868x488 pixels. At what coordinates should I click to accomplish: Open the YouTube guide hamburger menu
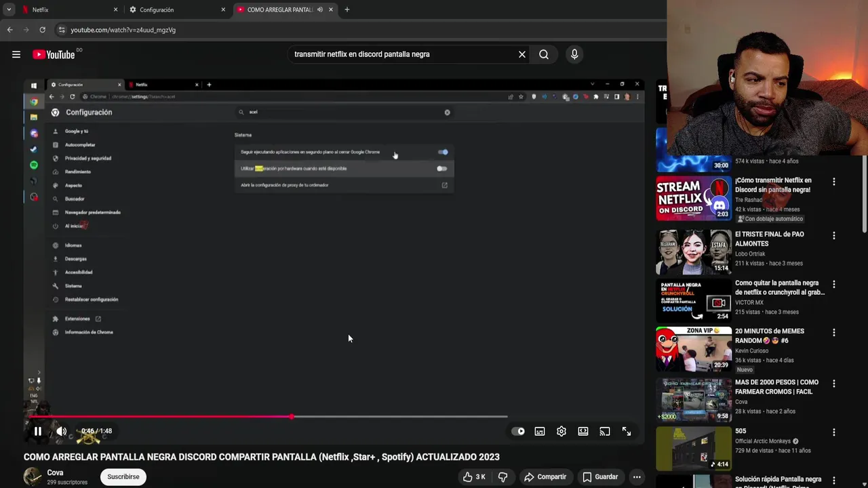[16, 54]
